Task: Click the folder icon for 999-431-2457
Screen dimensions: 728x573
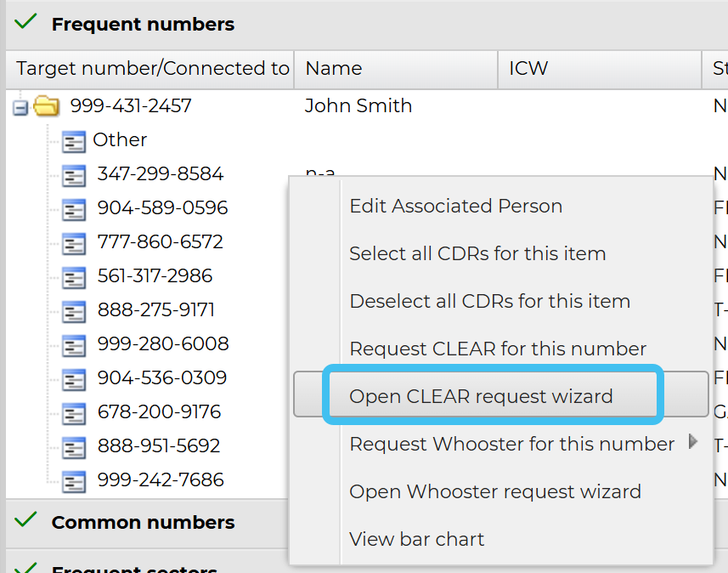Action: (47, 106)
